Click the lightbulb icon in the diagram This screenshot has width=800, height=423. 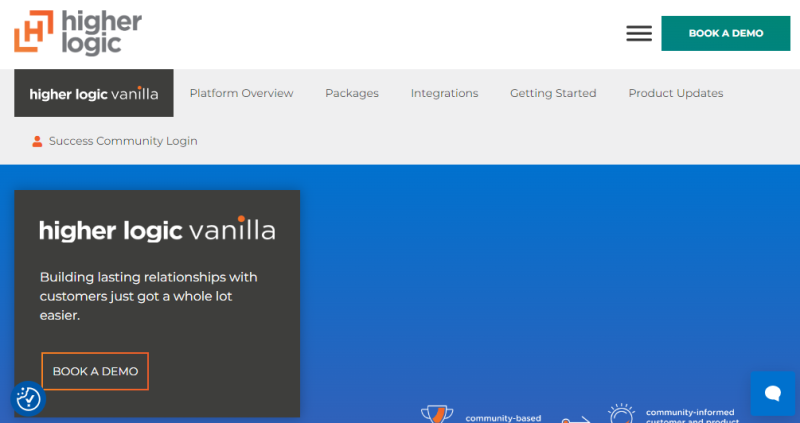tap(621, 413)
